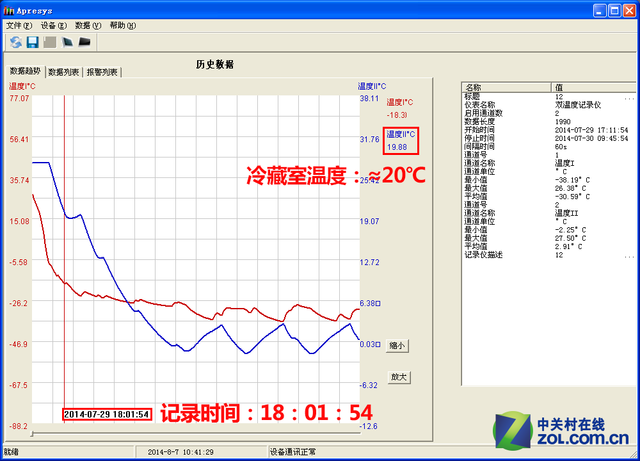Select the 数据趋势 tab
This screenshot has height=461, width=640.
pos(25,71)
